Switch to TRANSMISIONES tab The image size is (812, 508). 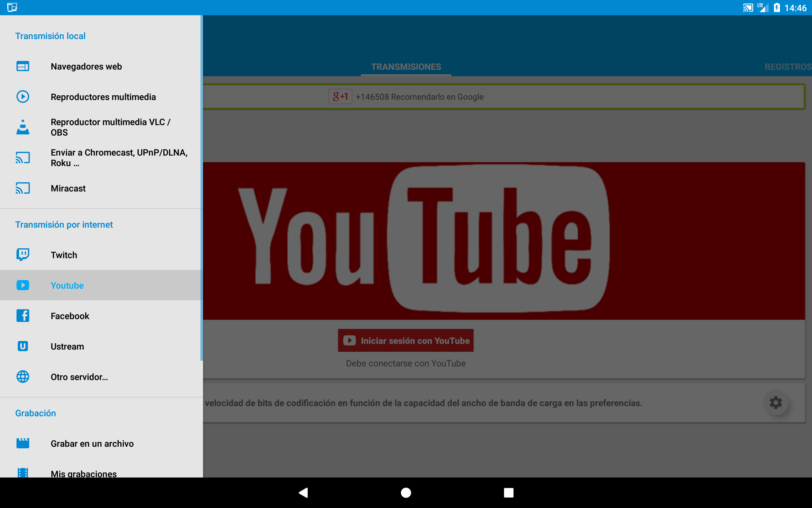pyautogui.click(x=406, y=67)
